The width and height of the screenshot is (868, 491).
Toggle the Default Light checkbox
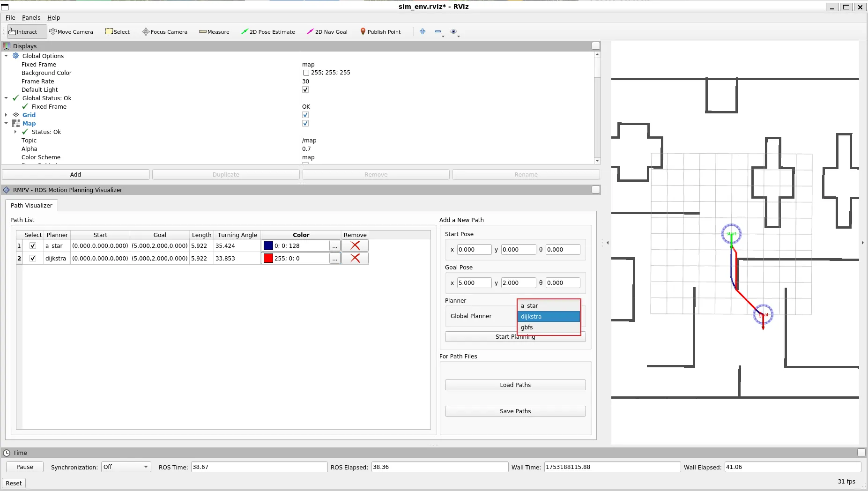click(305, 89)
